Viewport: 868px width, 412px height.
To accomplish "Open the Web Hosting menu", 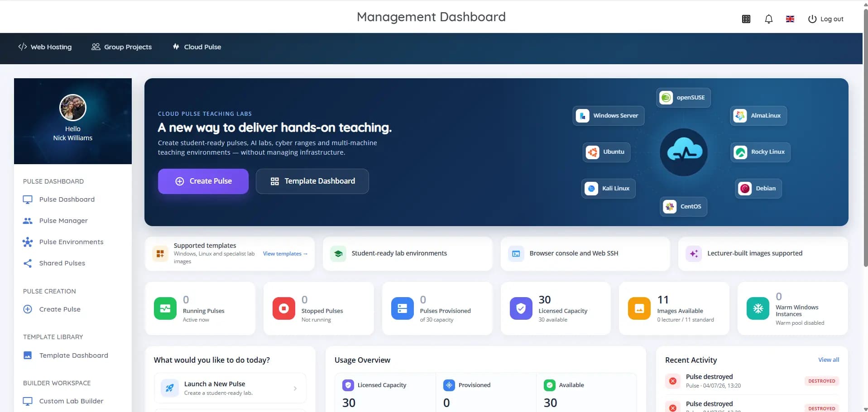I will pos(45,47).
